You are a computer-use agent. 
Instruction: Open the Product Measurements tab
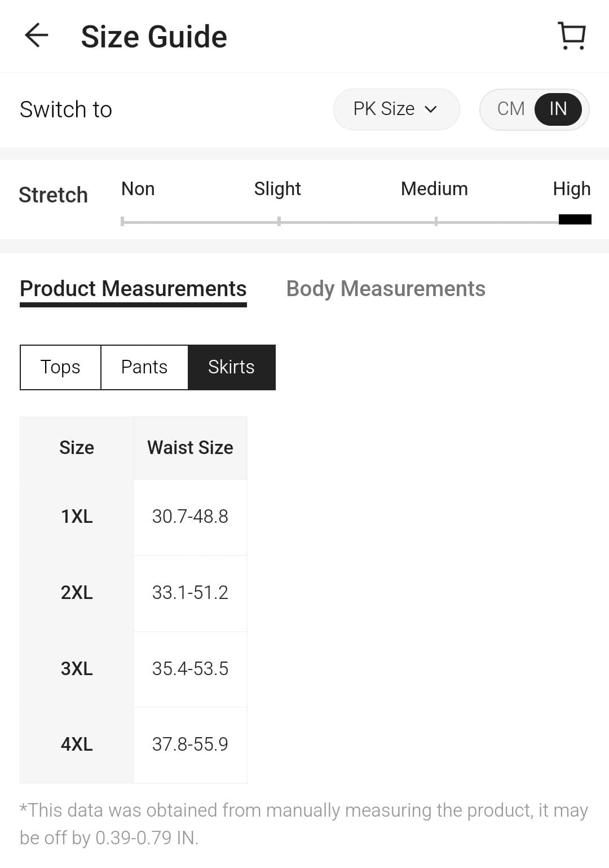click(133, 289)
